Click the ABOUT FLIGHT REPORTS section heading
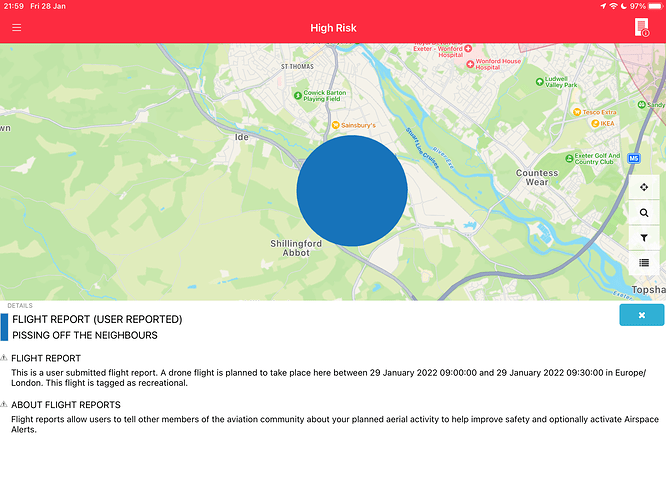 (66, 405)
